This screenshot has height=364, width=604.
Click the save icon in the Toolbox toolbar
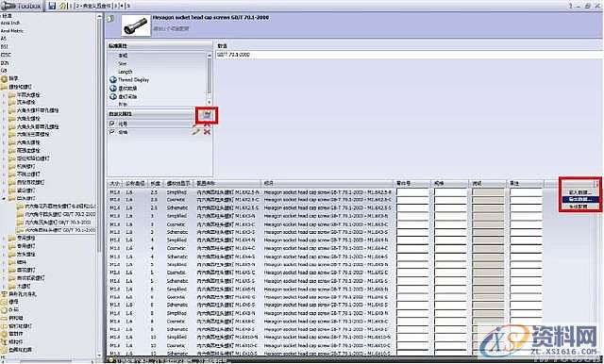(x=53, y=6)
